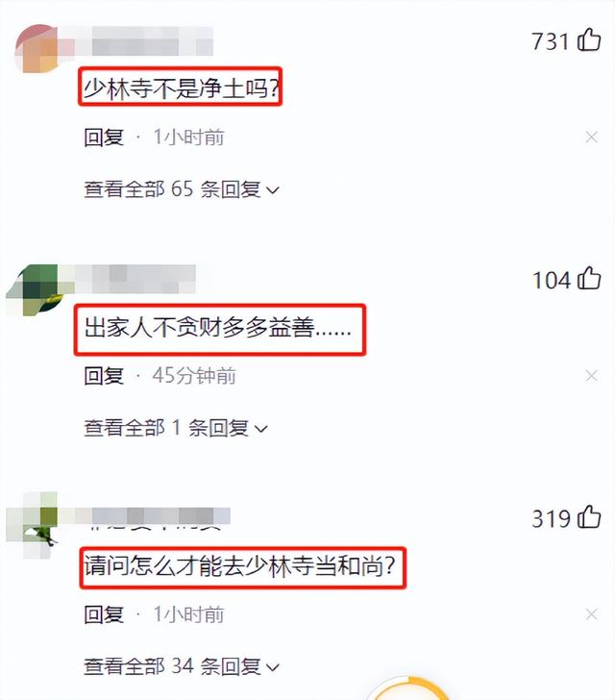Open the first commenter's avatar

coord(37,48)
